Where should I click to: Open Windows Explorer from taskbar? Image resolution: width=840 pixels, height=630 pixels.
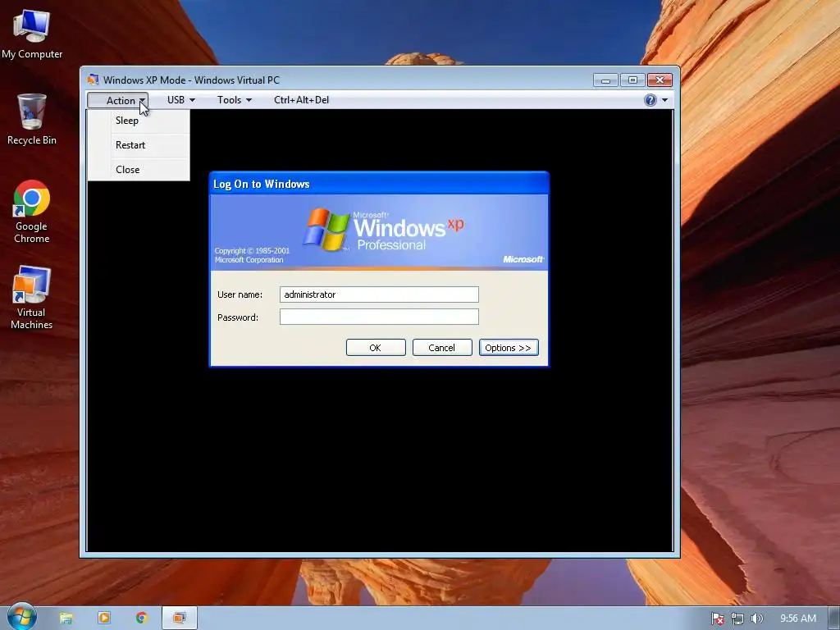point(66,619)
